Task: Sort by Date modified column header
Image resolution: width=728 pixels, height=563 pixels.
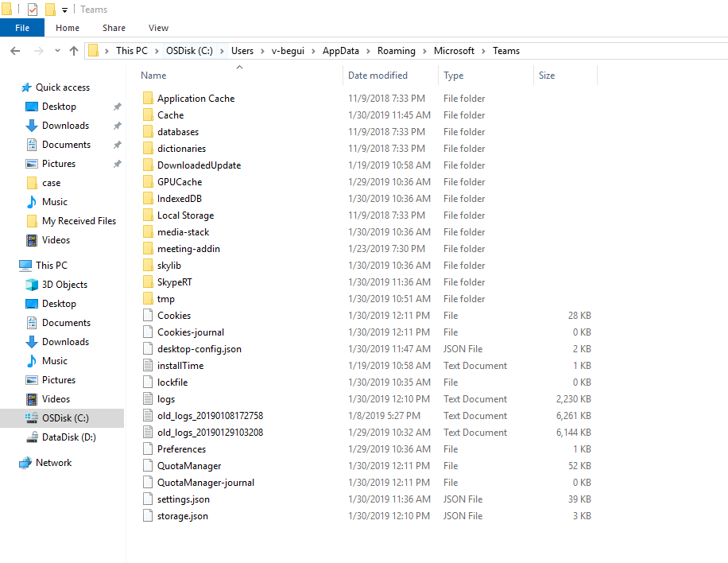Action: tap(378, 76)
